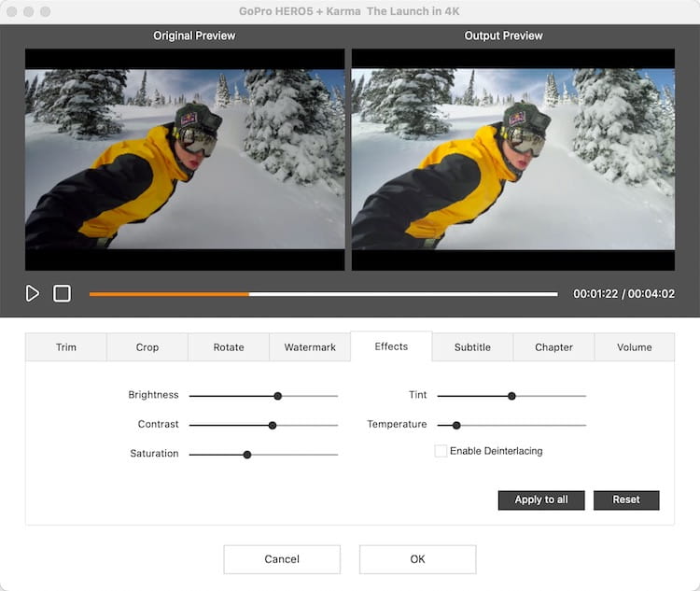Click the Temperature label
Viewport: 700px width, 591px height.
(x=397, y=425)
